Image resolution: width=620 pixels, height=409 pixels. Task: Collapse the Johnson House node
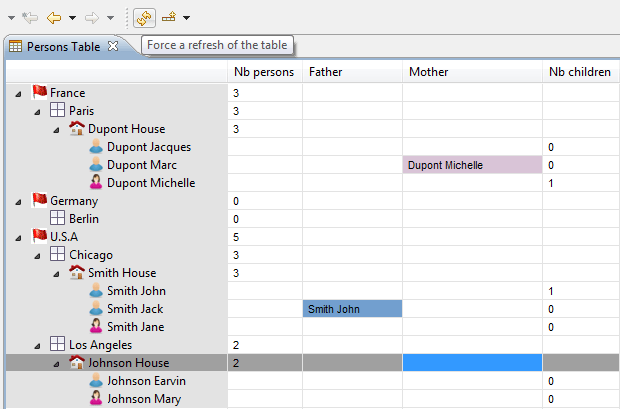[56, 364]
